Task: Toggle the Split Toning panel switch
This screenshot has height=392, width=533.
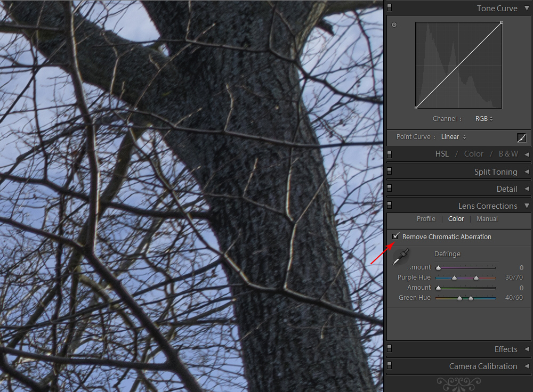Action: point(390,171)
